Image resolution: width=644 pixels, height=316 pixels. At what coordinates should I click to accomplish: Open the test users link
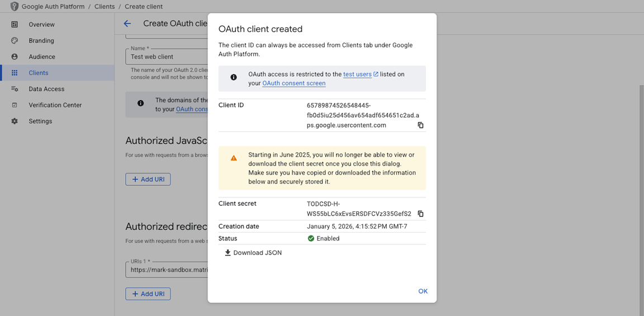[357, 74]
